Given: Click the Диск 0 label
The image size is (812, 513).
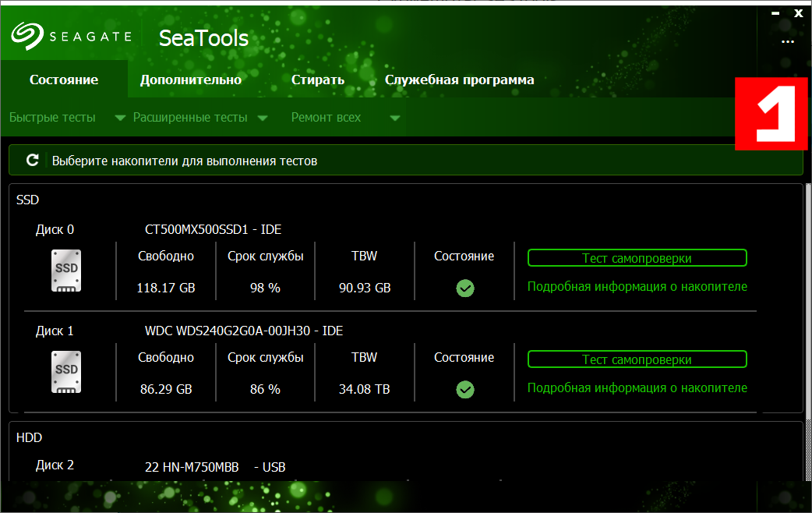Looking at the screenshot, I should click(x=55, y=229).
